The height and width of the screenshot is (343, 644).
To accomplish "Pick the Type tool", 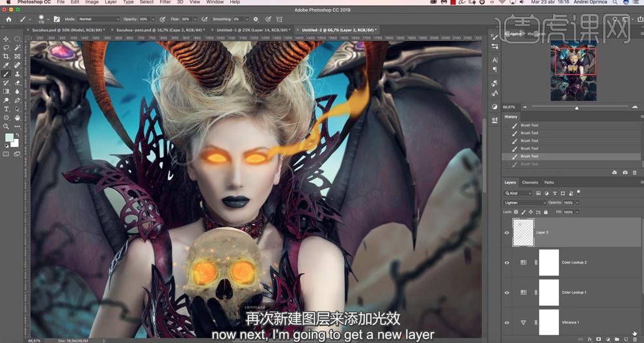I will [x=7, y=109].
